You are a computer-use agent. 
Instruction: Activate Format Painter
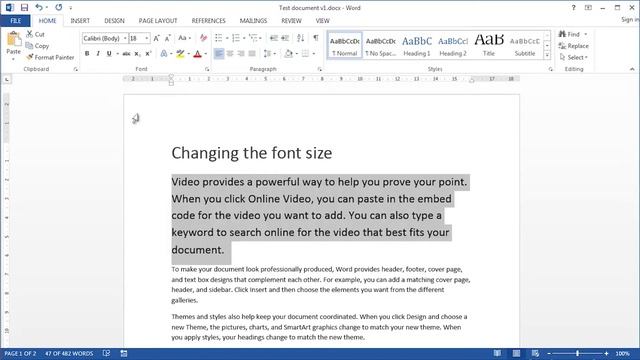point(50,58)
